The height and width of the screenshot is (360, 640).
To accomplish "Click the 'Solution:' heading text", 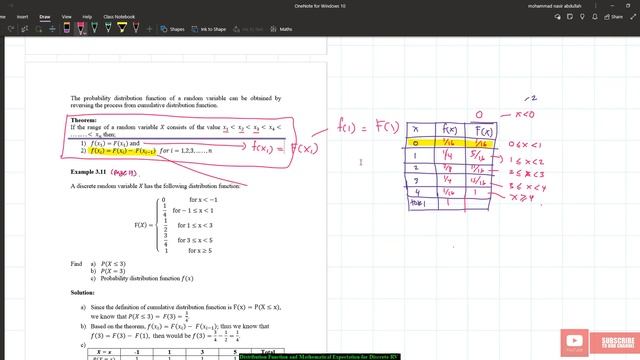I will coord(82,293).
